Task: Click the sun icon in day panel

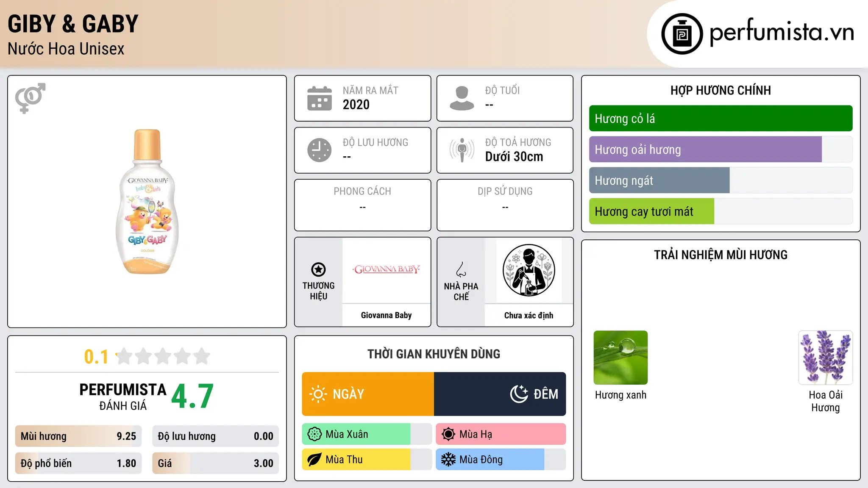Action: click(x=318, y=394)
